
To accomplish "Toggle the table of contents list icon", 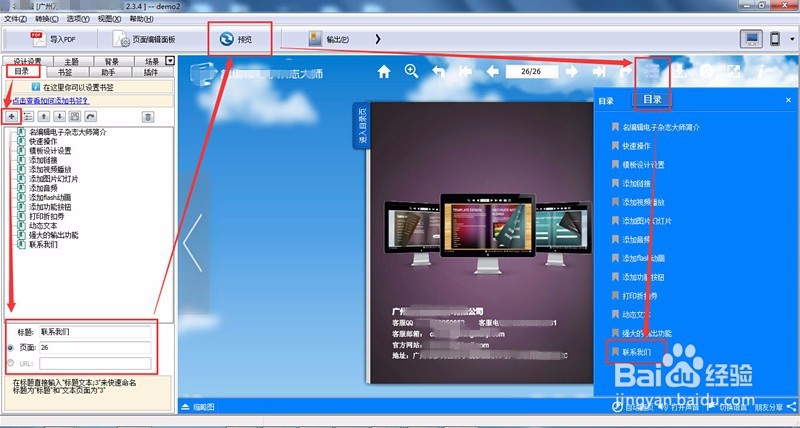I will [652, 71].
